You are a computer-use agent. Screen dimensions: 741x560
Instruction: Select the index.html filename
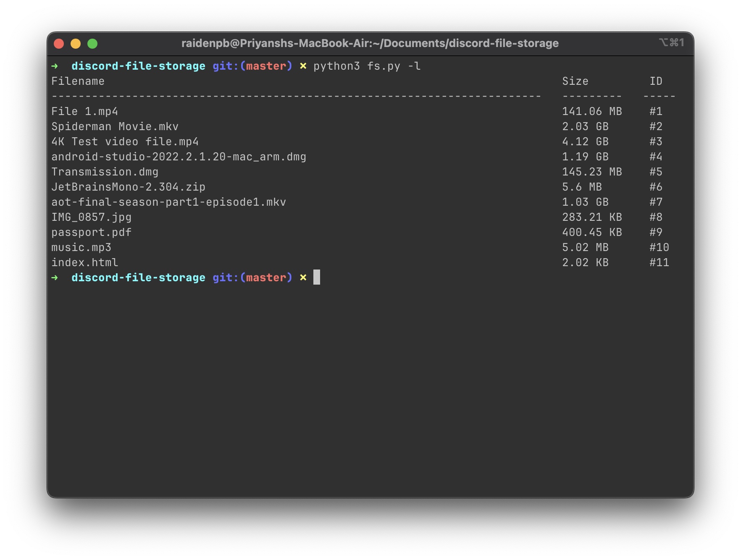(x=84, y=262)
